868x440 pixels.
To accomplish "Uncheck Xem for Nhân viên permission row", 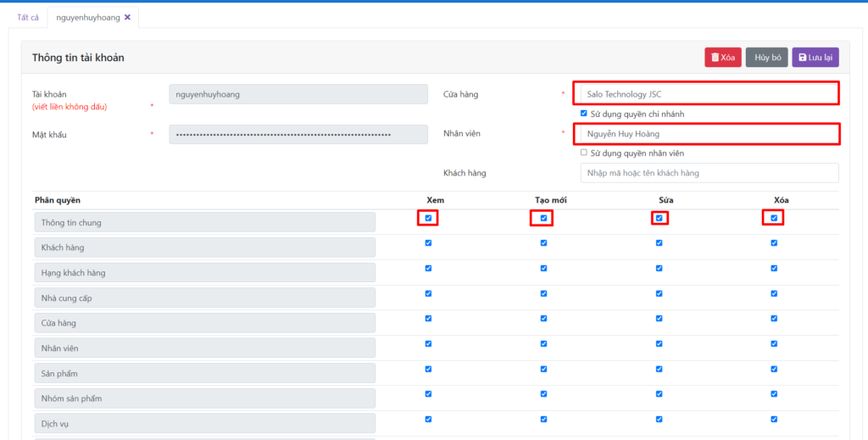I will (x=428, y=343).
